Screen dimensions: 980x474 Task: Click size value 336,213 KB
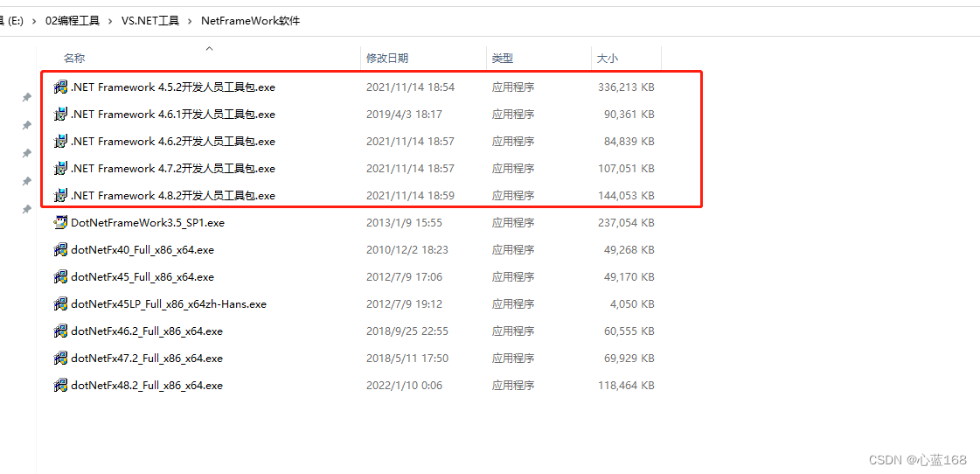tap(626, 87)
